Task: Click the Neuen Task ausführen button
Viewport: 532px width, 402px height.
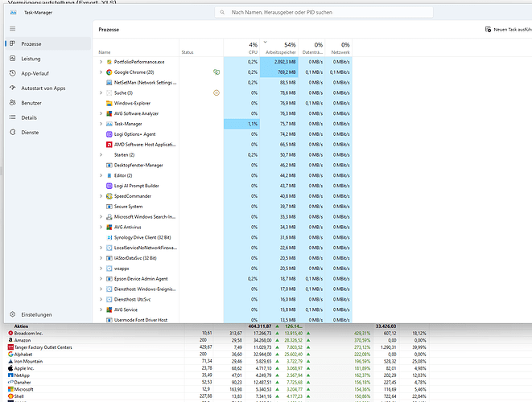Action: click(508, 30)
